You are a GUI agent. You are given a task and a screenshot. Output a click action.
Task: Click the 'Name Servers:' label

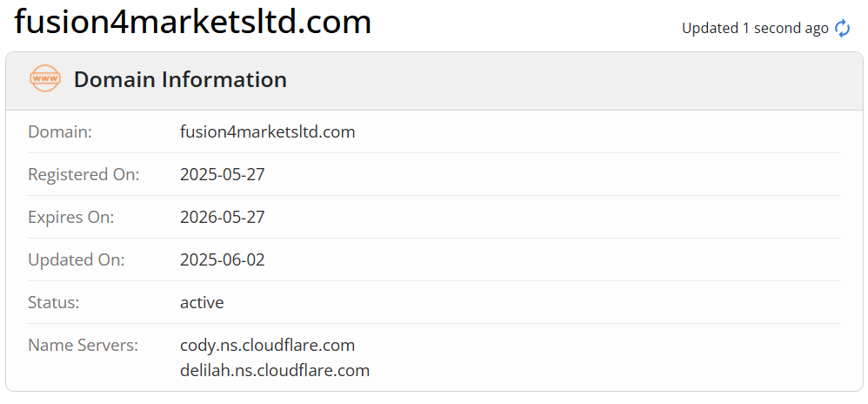pos(83,346)
